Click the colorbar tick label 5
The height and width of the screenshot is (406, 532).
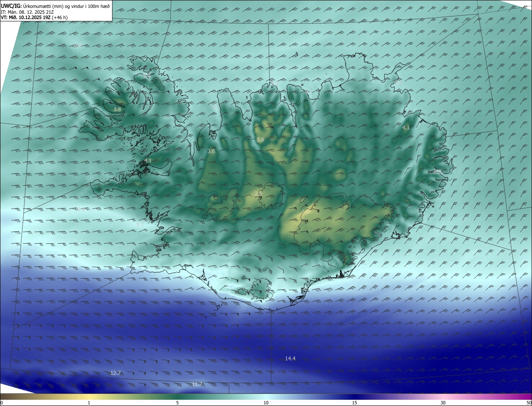(x=177, y=403)
